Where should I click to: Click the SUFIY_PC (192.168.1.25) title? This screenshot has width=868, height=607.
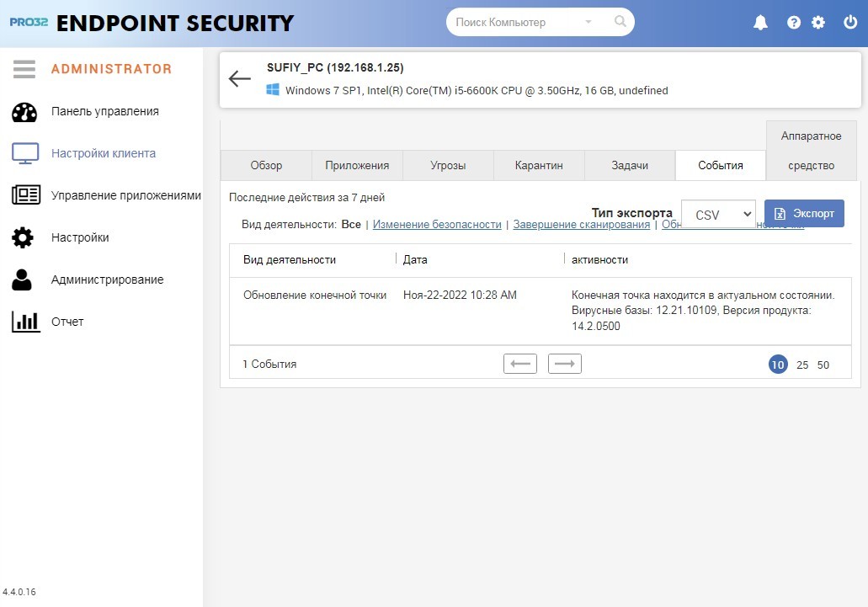pyautogui.click(x=335, y=67)
